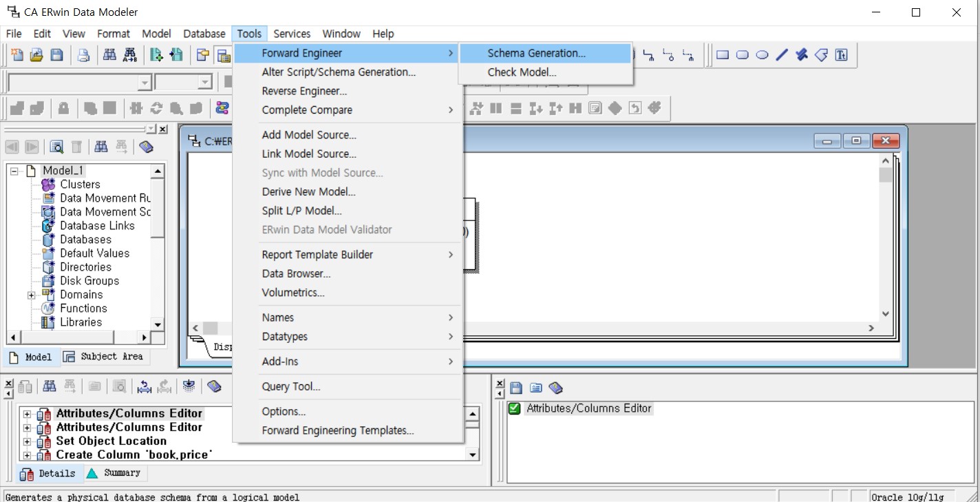This screenshot has height=502, width=980.
Task: Click the Find binoculars icon in main toolbar
Action: [109, 55]
